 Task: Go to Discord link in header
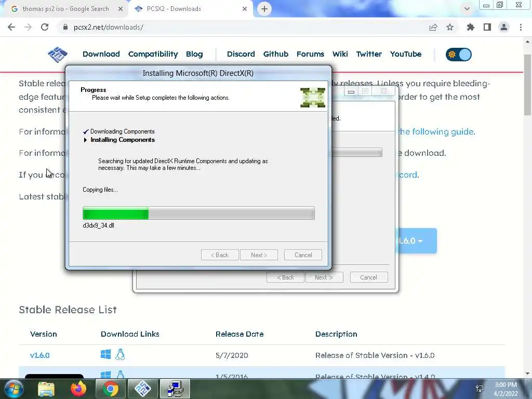[x=241, y=54]
